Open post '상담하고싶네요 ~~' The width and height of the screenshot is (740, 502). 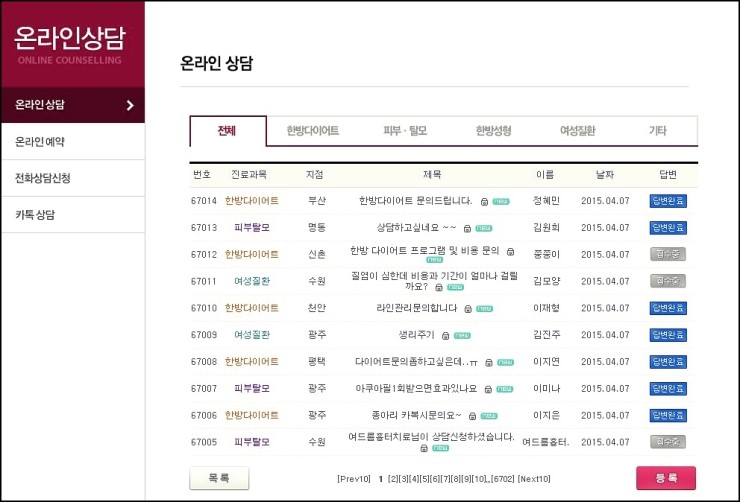click(416, 228)
